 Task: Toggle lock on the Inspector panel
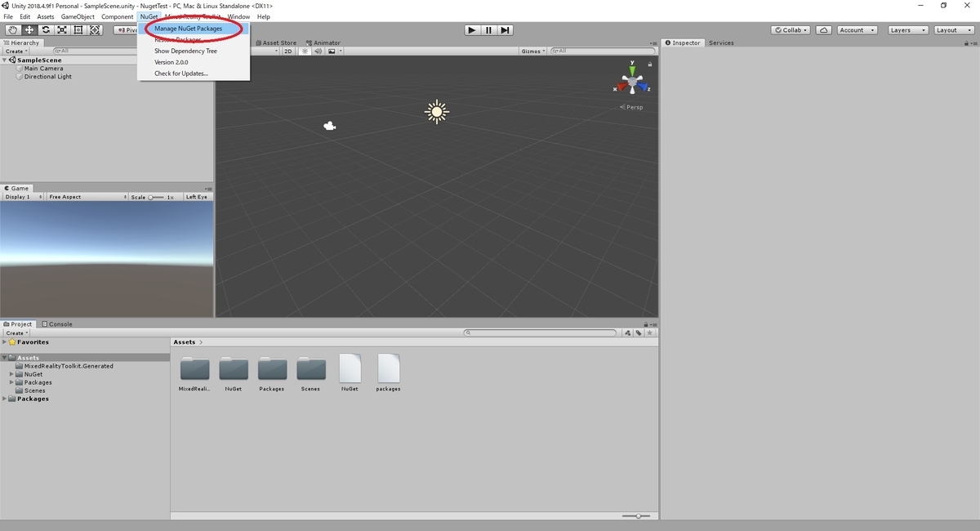click(966, 42)
